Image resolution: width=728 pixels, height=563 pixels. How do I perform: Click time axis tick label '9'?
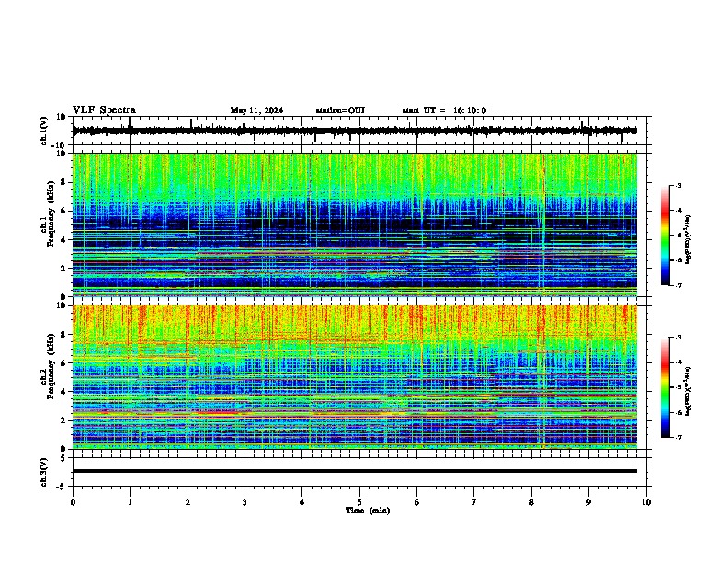[x=588, y=502]
